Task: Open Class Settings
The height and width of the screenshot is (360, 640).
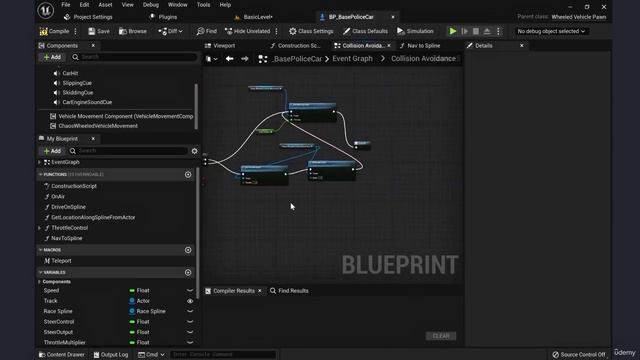Action: coord(311,31)
